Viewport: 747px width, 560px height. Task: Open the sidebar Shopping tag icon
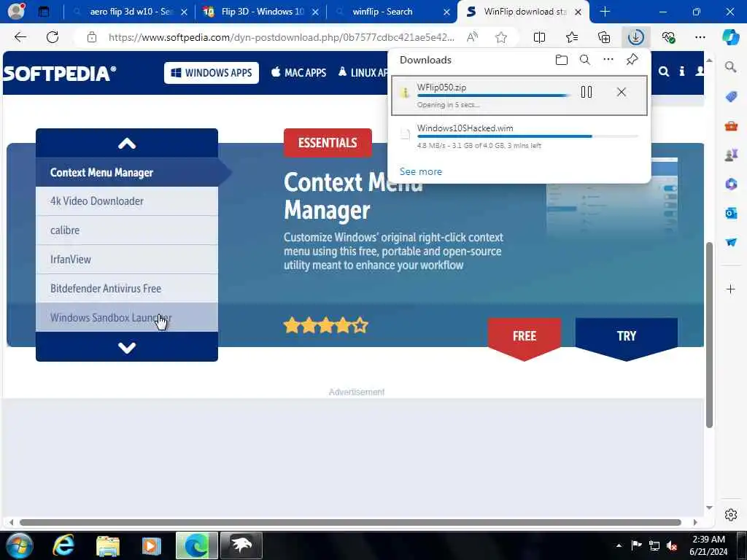click(x=731, y=97)
